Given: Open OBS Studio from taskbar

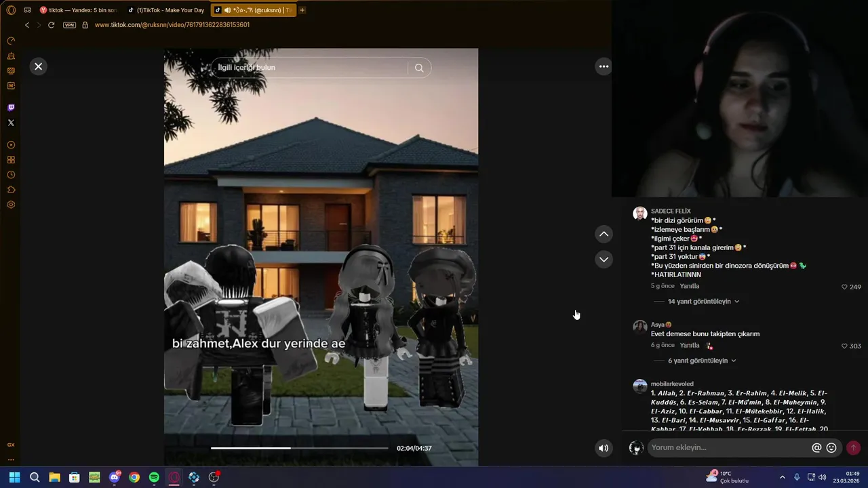Looking at the screenshot, I should [x=214, y=477].
